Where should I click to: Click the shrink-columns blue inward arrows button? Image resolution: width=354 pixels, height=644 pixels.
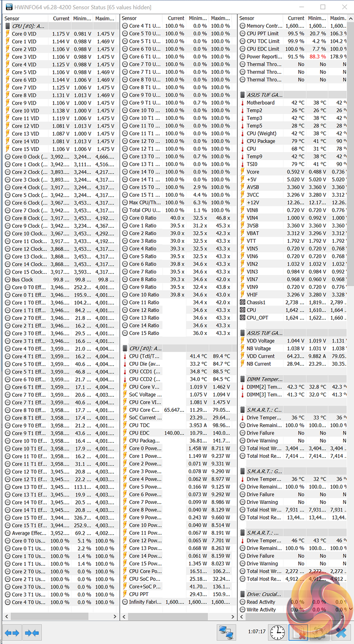tap(32, 633)
